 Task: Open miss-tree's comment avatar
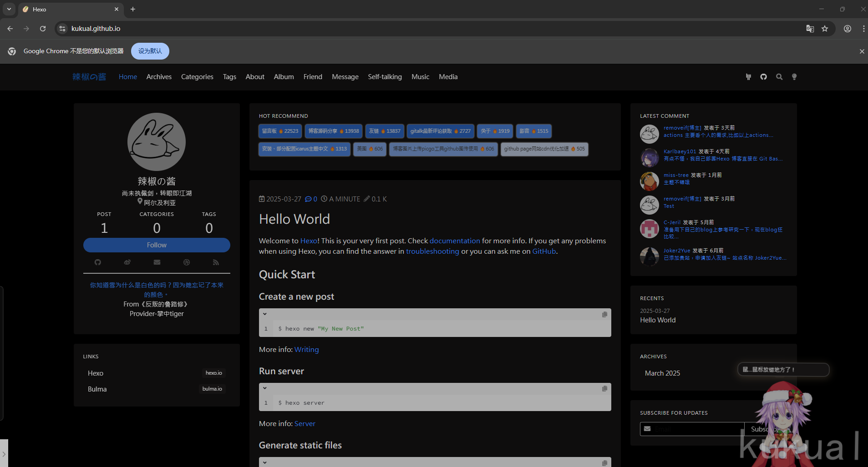tap(650, 181)
